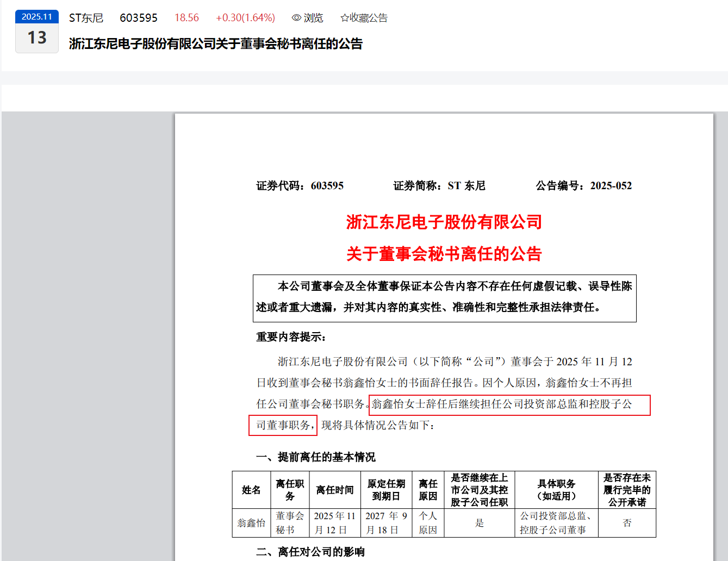Click the boxed disclaimer paragraph starting 本公司董事会及全体董事保证
This screenshot has height=561, width=728.
(x=445, y=298)
